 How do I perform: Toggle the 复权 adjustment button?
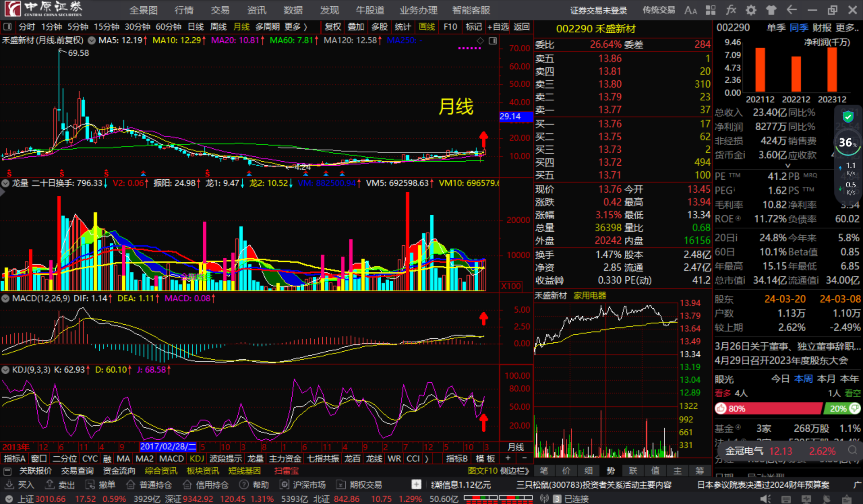(x=333, y=27)
